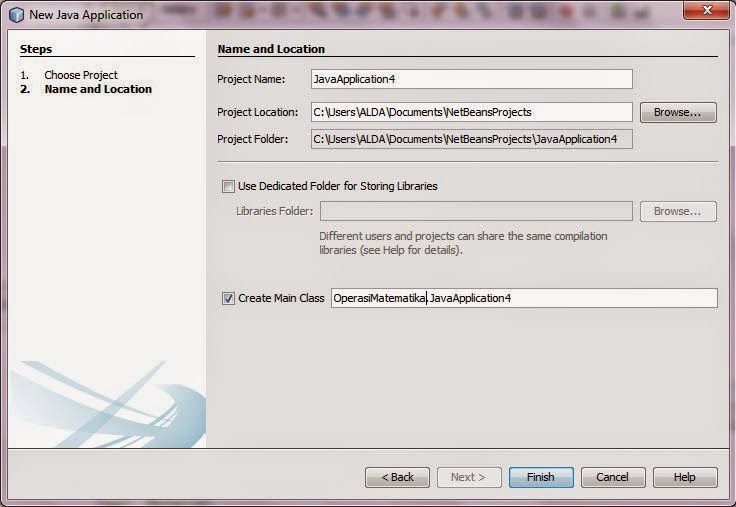Click the Name and Location section heading

[x=271, y=49]
